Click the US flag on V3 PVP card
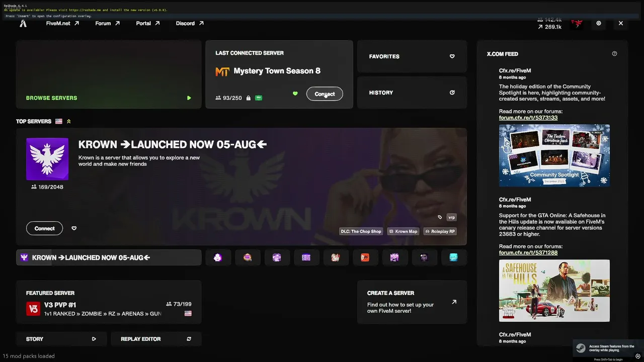644x362 pixels. [x=188, y=313]
